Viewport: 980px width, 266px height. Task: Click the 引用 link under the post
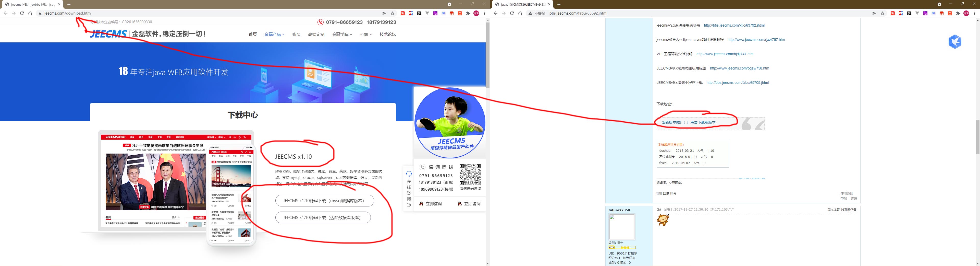(659, 194)
